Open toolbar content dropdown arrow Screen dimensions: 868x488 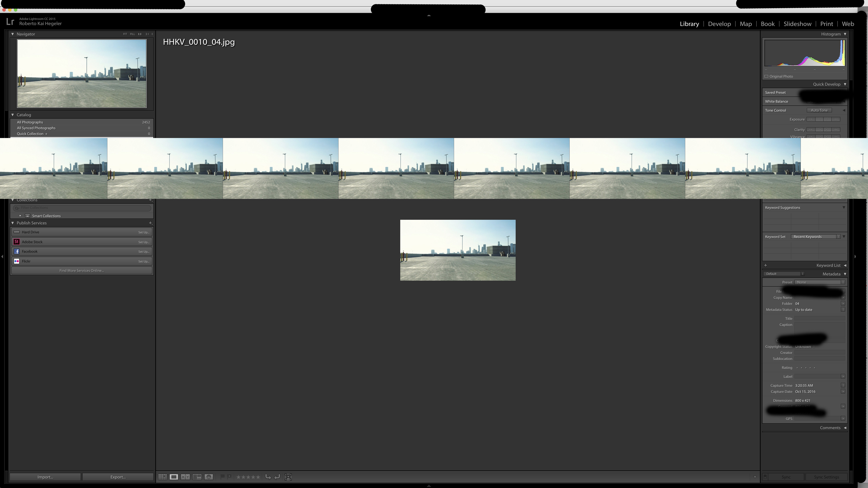(755, 477)
